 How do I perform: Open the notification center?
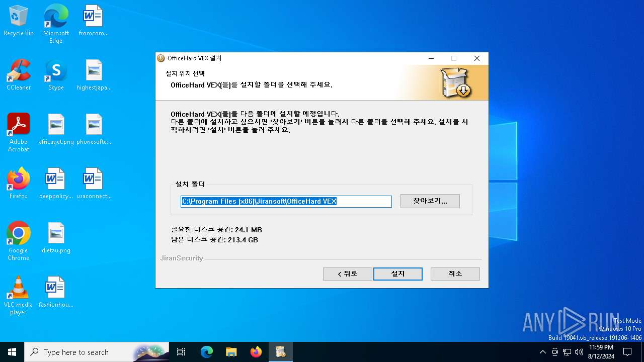(627, 352)
